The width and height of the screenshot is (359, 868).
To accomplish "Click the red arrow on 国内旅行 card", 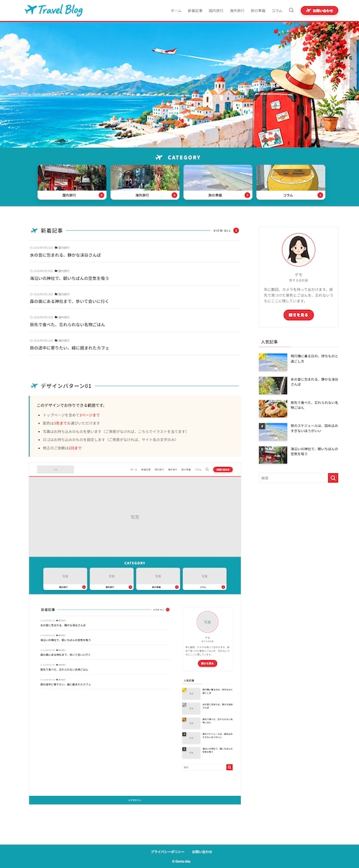I will pos(101,195).
